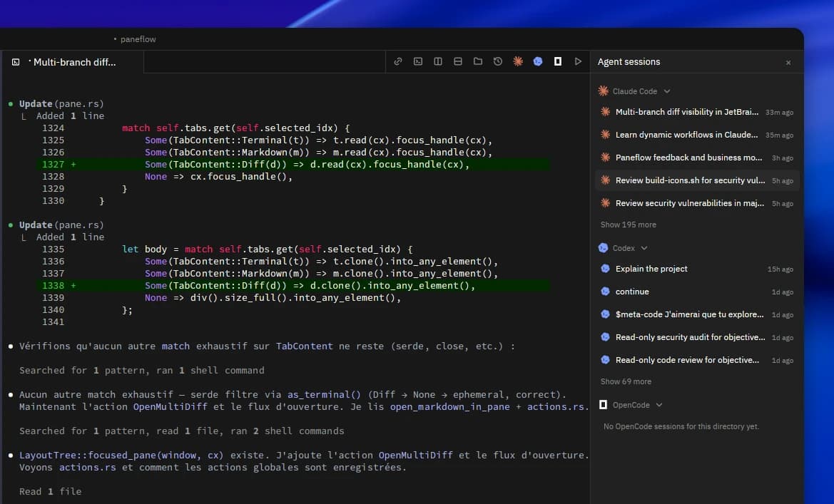Click the Codex icon beside Explain the project
The height and width of the screenshot is (504, 834).
point(605,269)
